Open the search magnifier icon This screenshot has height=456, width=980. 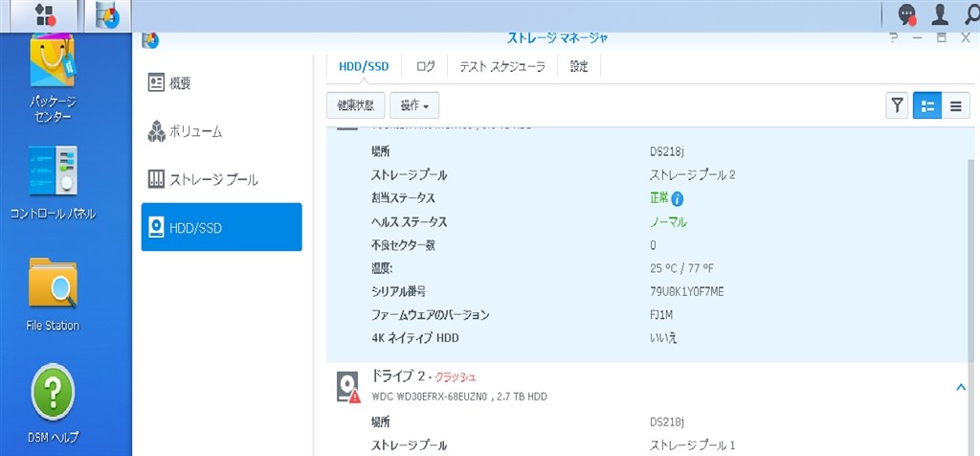click(972, 15)
